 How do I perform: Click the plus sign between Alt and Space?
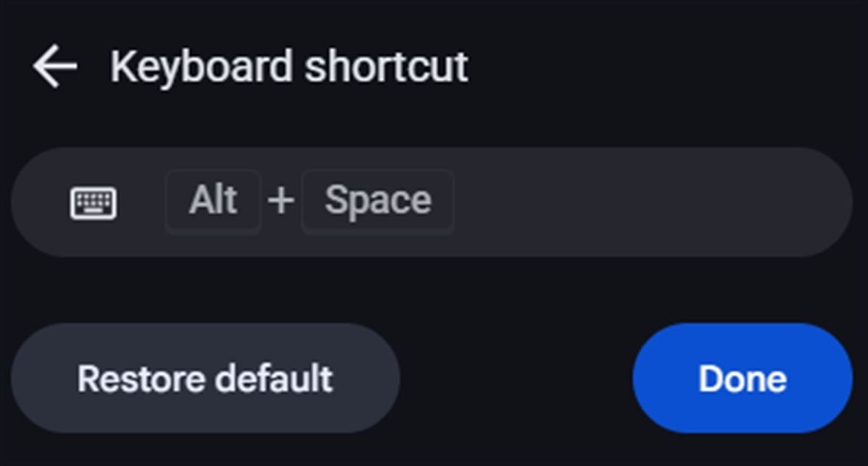pos(282,200)
